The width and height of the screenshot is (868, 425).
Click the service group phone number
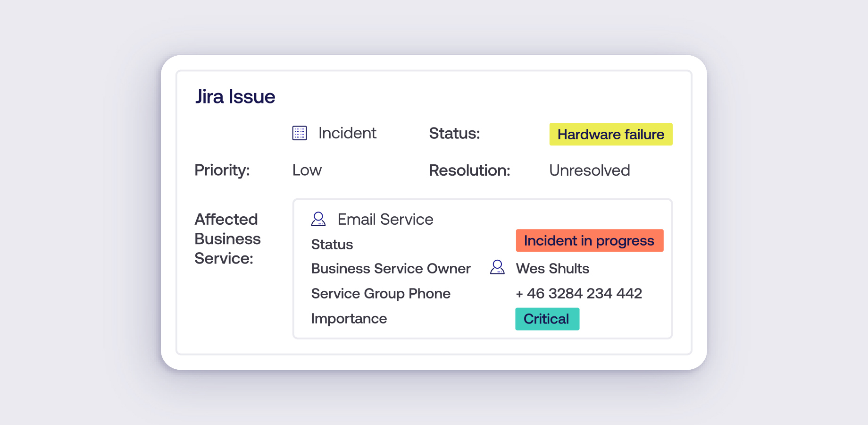(579, 294)
